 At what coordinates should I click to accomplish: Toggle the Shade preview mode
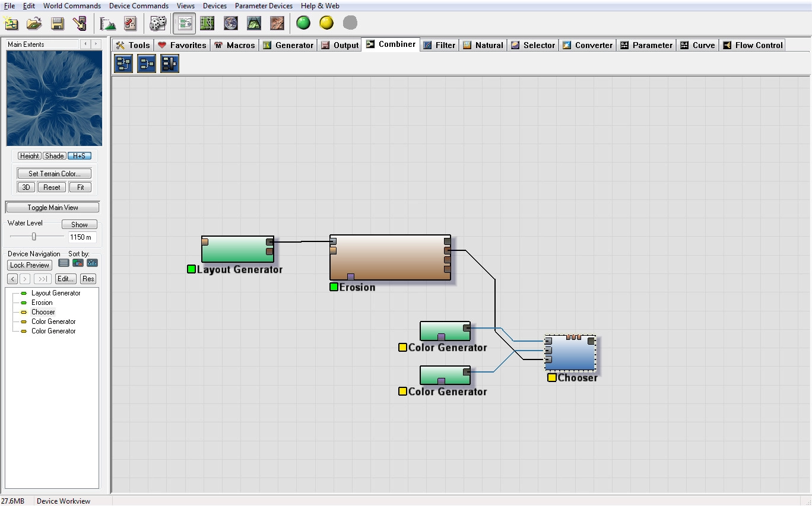[x=54, y=156]
